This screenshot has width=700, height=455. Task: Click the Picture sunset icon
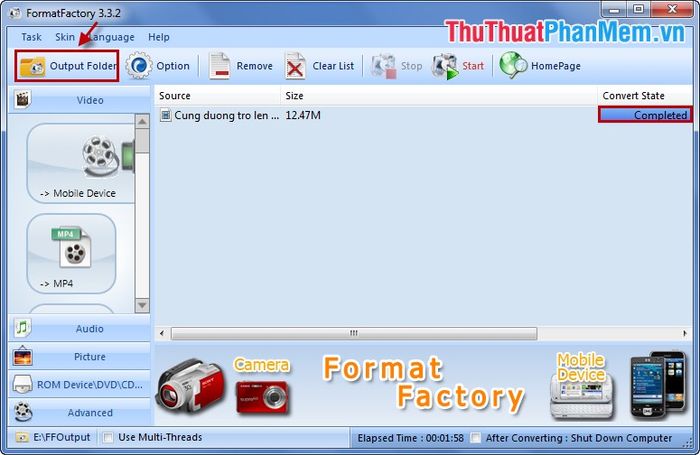[22, 356]
